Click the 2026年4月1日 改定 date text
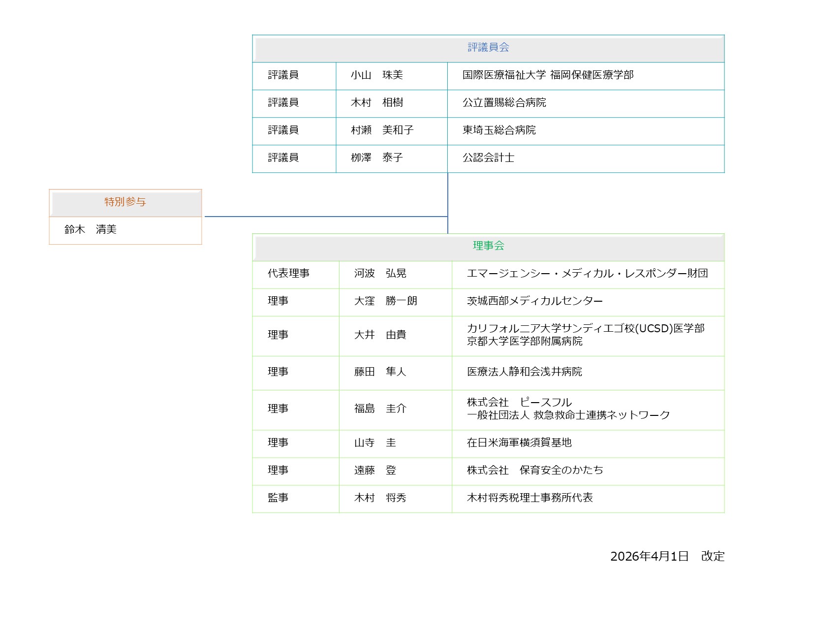Screen dimensions: 840x630 pos(667,557)
